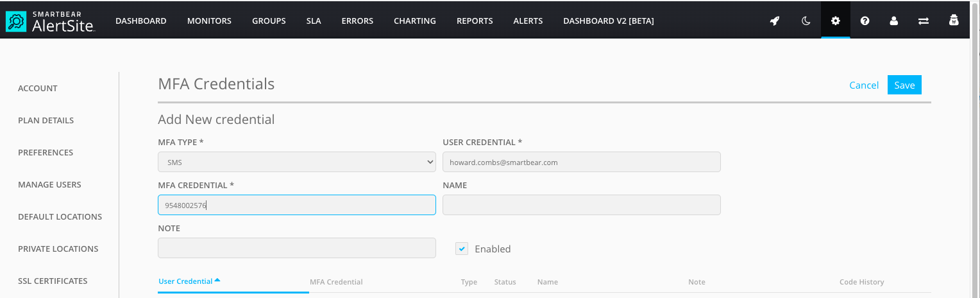Click the Cancel link
This screenshot has height=298, width=980.
(x=863, y=85)
